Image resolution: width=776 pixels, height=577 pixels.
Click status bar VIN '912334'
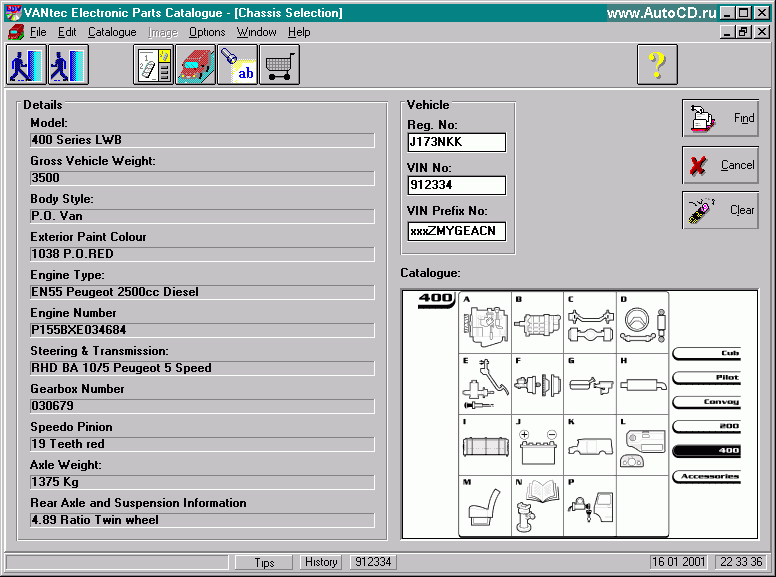coord(373,562)
